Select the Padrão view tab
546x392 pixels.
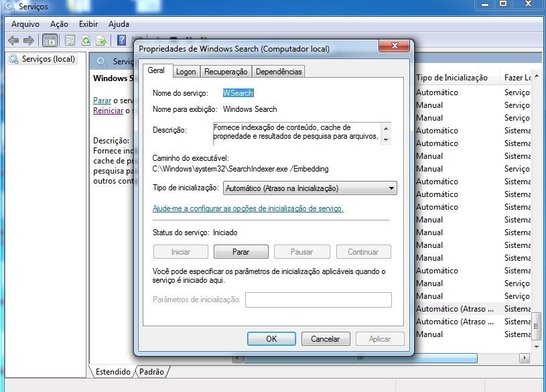151,372
